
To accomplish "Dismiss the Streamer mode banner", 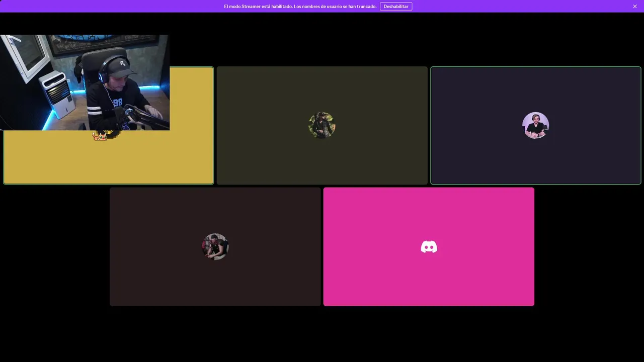I will pos(635,6).
